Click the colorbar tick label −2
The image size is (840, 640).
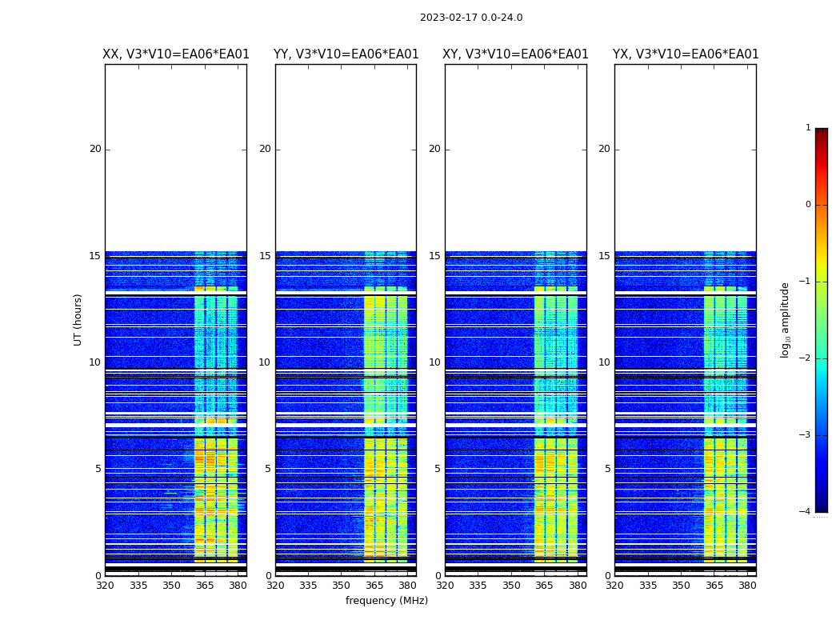(x=806, y=358)
